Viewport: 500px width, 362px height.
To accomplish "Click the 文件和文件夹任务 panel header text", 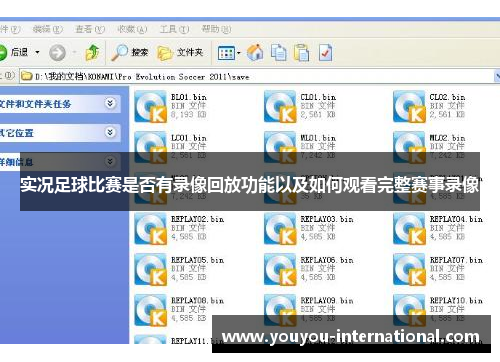I will pos(35,104).
